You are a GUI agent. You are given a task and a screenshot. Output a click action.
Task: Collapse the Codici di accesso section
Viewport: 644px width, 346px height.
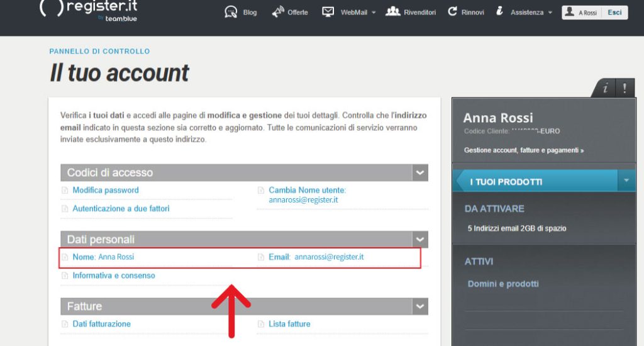(419, 172)
